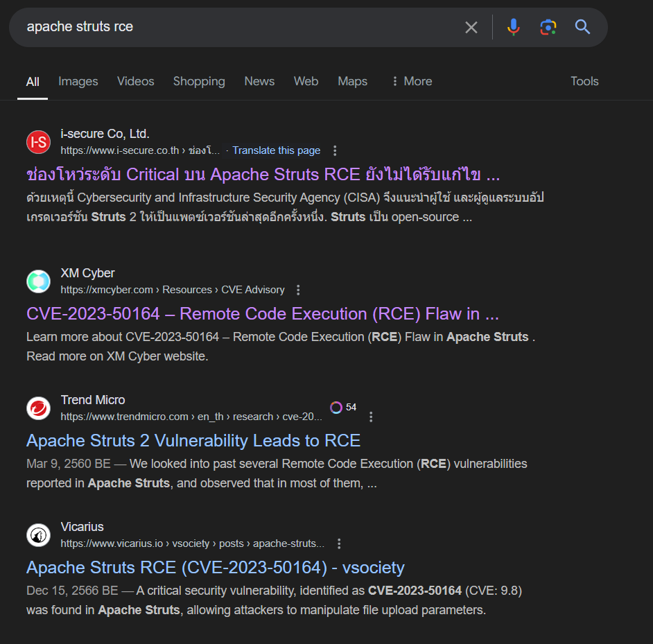Click the 54 comments badge near Trend Micro result
This screenshot has width=653, height=644.
point(343,407)
